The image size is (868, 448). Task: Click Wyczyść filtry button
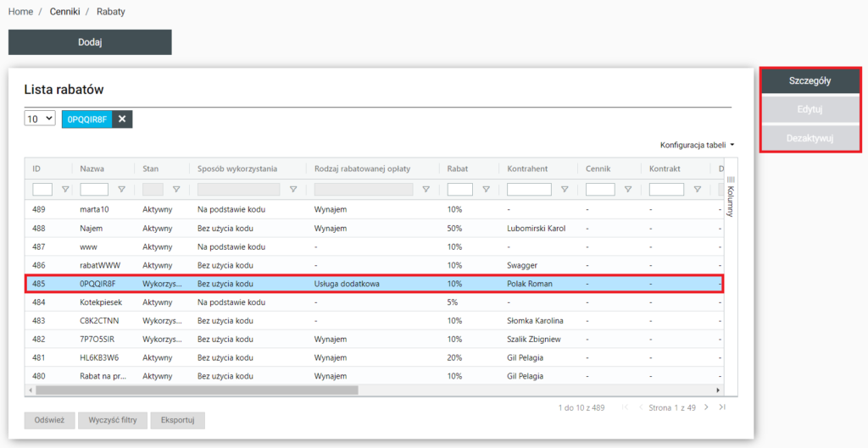[114, 420]
